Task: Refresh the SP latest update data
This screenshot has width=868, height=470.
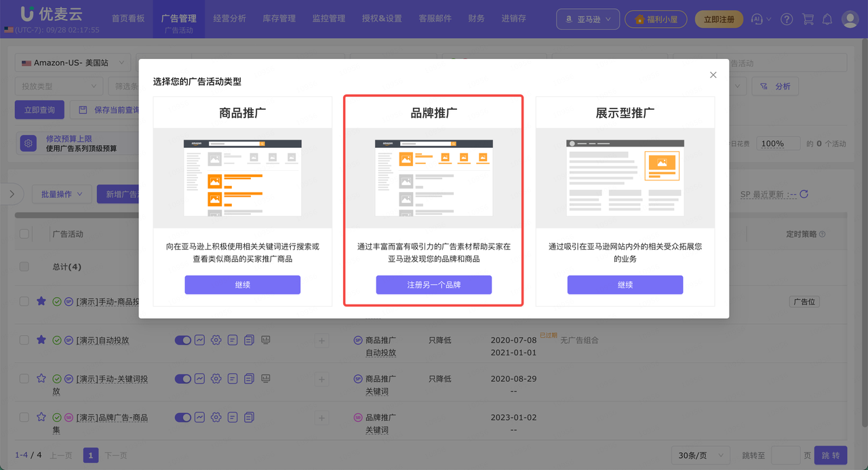Action: [x=804, y=195]
